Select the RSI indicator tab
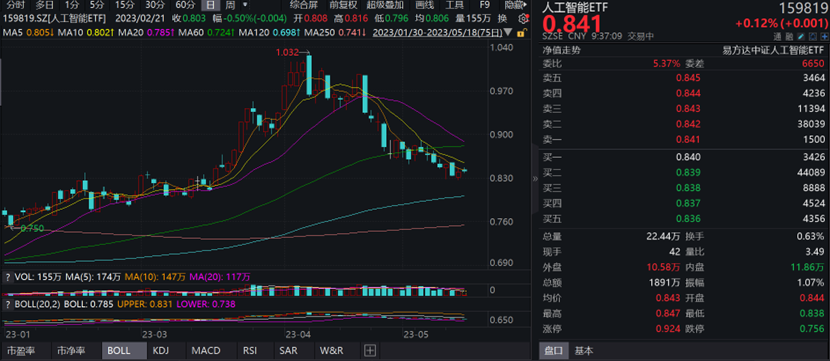This screenshot has height=361, width=830. (250, 350)
